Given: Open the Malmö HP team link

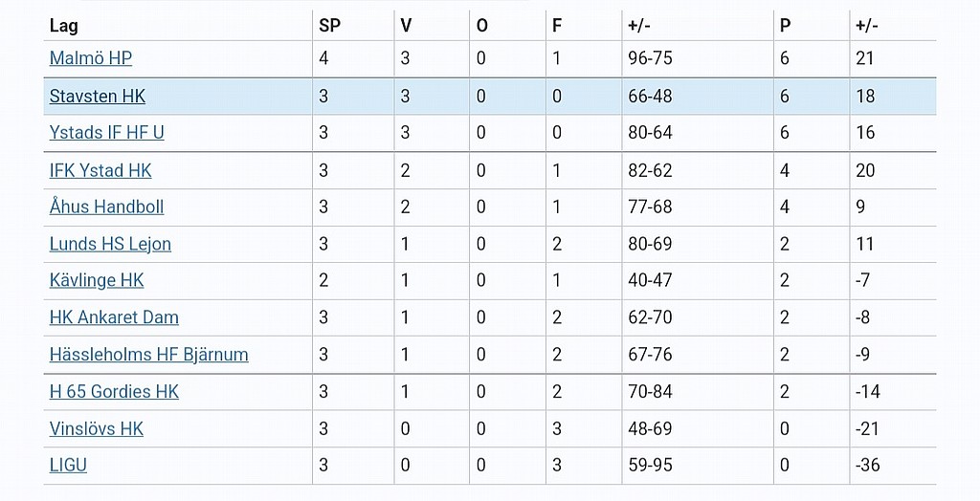Looking at the screenshot, I should point(91,58).
